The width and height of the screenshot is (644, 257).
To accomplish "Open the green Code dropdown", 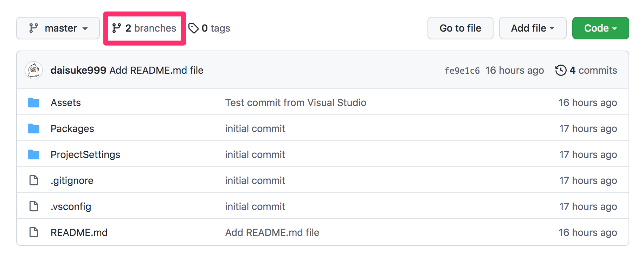I will (x=600, y=28).
